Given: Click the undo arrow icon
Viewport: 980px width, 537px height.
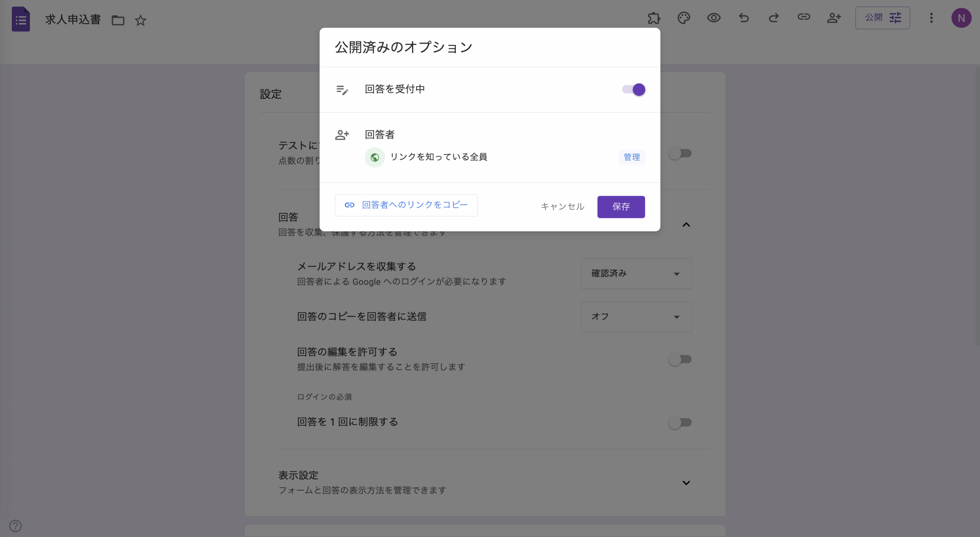Looking at the screenshot, I should 743,18.
